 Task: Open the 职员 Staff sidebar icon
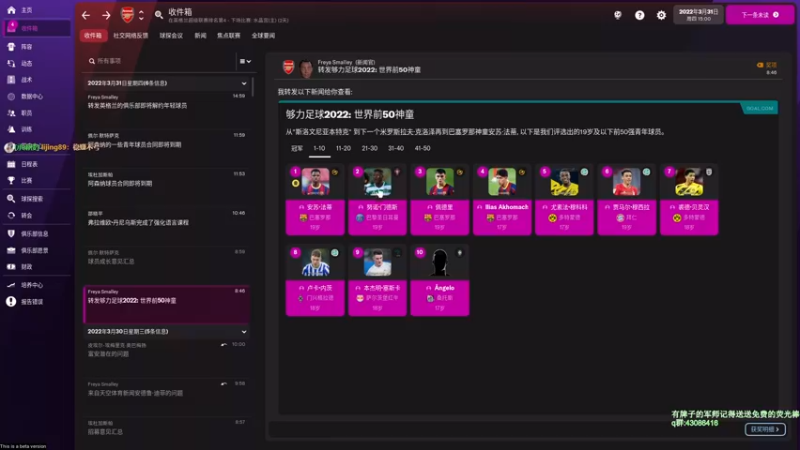point(11,113)
